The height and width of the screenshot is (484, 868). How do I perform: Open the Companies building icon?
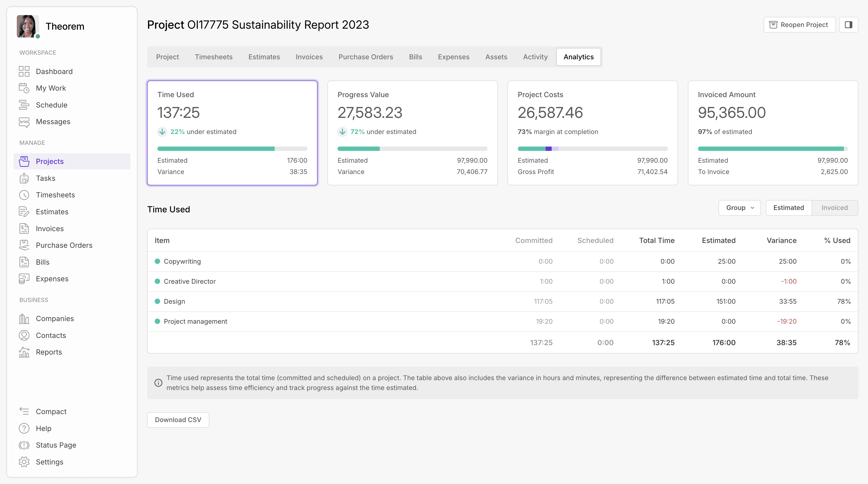[x=24, y=319]
